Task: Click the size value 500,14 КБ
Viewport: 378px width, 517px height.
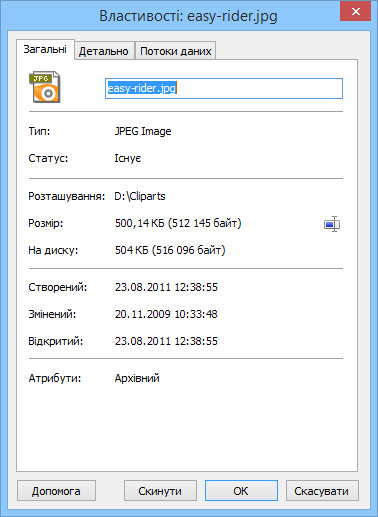Action: (178, 223)
